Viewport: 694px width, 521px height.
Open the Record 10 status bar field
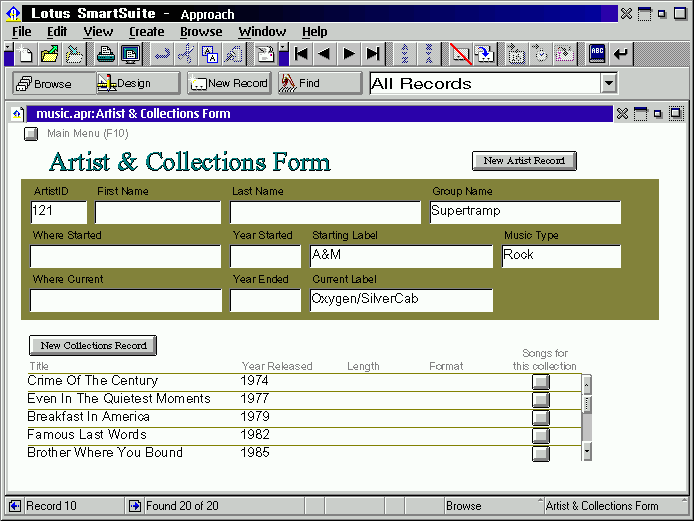point(73,506)
